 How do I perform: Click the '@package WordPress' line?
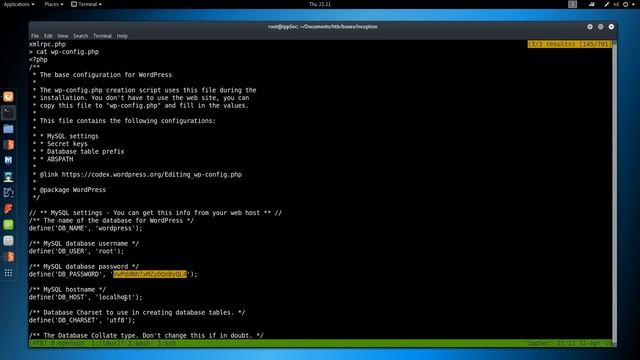click(x=73, y=190)
